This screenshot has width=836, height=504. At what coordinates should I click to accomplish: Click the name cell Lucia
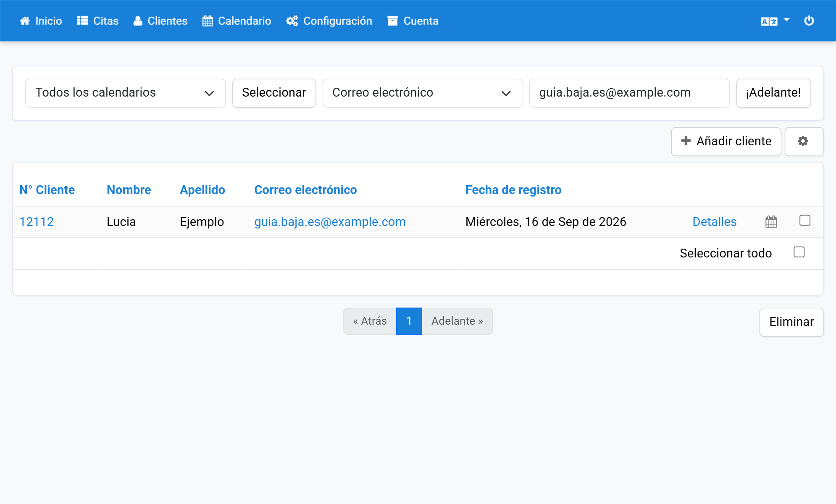click(x=121, y=222)
